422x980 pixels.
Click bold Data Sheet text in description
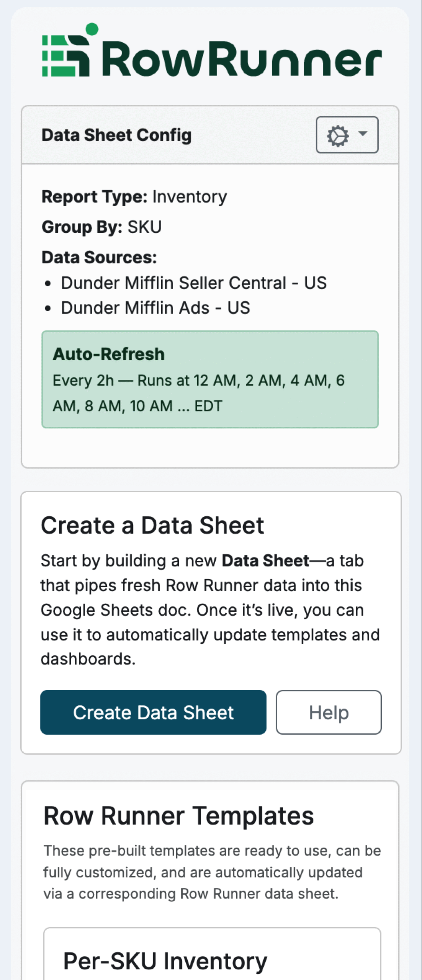pos(265,561)
